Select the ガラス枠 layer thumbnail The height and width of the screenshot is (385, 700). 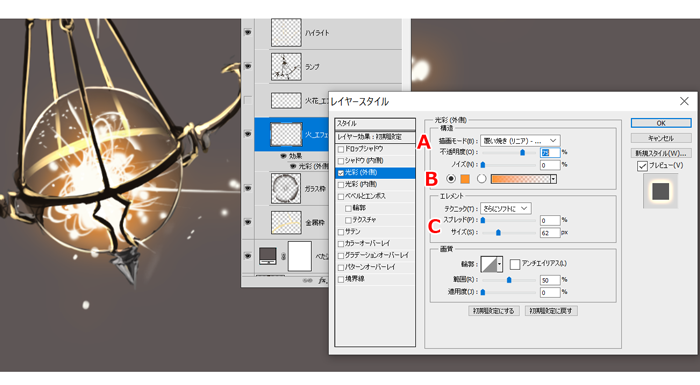[x=286, y=188]
